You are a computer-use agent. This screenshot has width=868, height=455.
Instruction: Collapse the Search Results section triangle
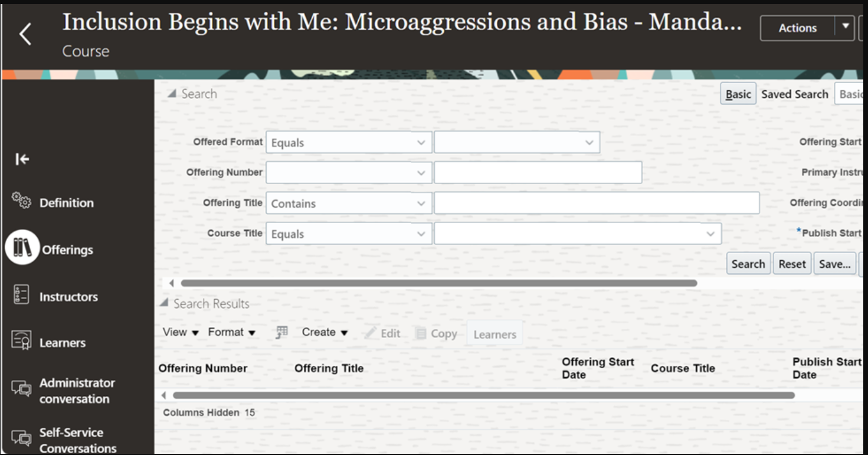pos(164,303)
